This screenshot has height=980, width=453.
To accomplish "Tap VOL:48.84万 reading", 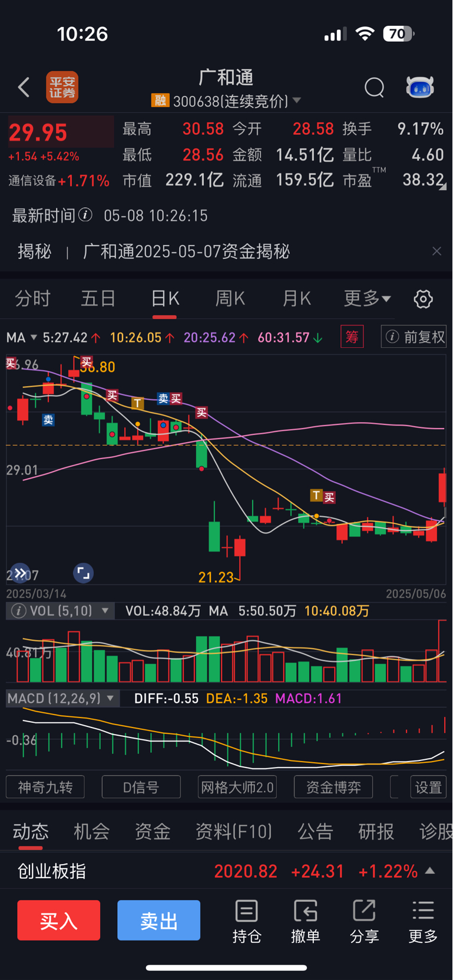I will coord(163,611).
